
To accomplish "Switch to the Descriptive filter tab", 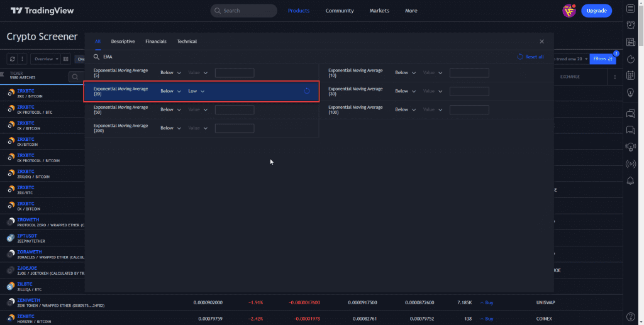I will point(123,41).
